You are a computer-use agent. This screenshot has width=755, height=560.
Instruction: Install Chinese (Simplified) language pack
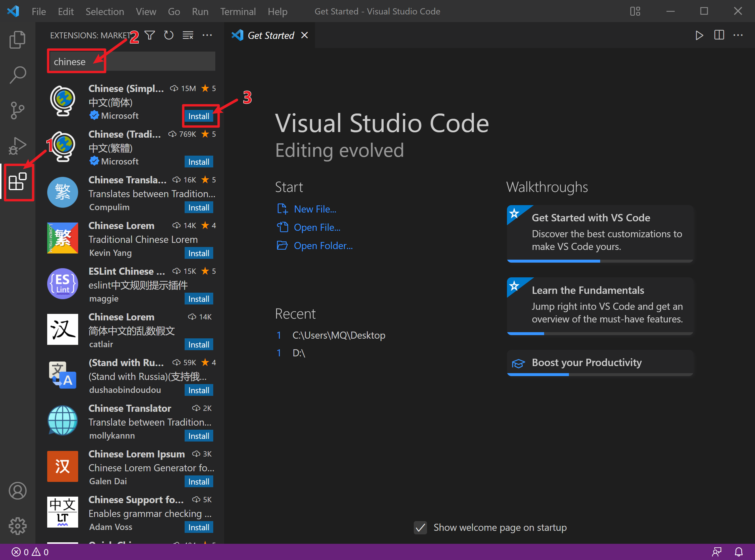(198, 116)
